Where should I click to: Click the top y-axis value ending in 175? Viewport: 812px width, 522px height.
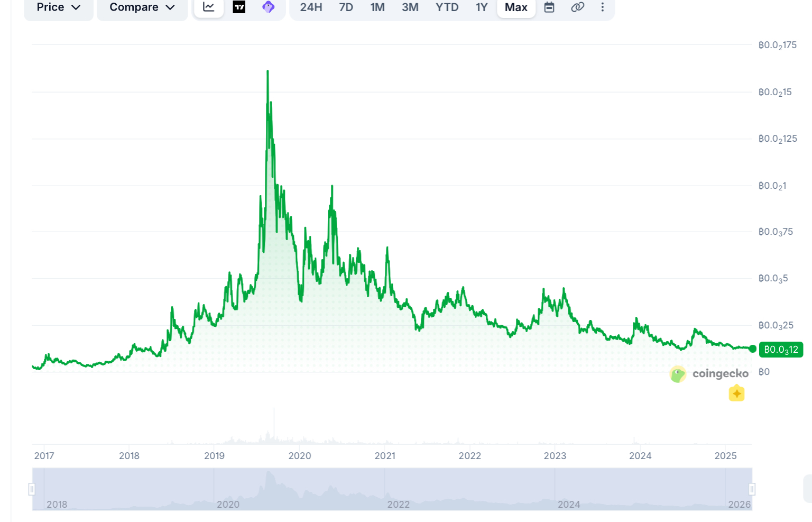point(777,45)
